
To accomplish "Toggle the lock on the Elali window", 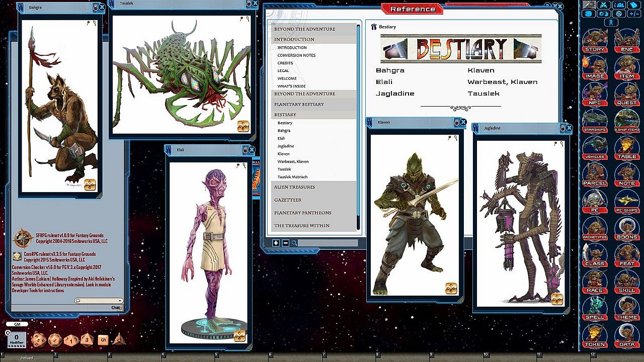I will coord(245,150).
